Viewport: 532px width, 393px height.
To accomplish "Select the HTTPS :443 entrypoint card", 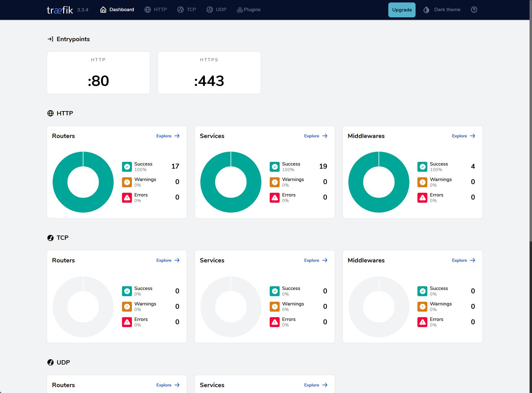I will click(209, 73).
